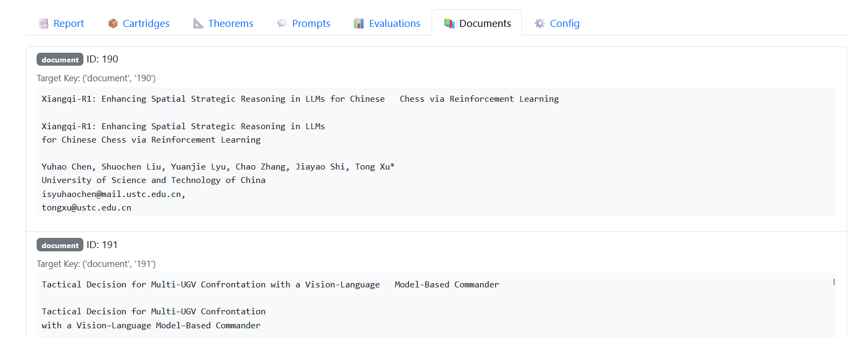Click the Evaluations bar chart icon

click(x=359, y=23)
